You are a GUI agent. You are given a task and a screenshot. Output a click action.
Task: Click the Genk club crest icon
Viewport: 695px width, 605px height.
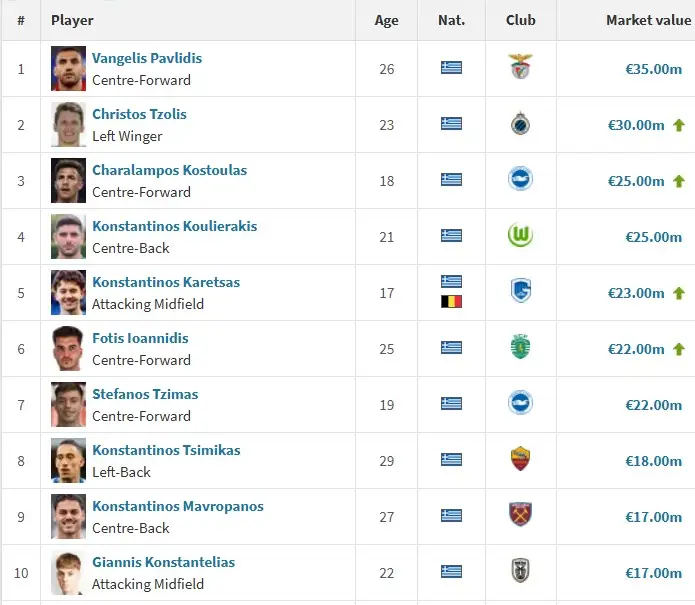click(520, 292)
